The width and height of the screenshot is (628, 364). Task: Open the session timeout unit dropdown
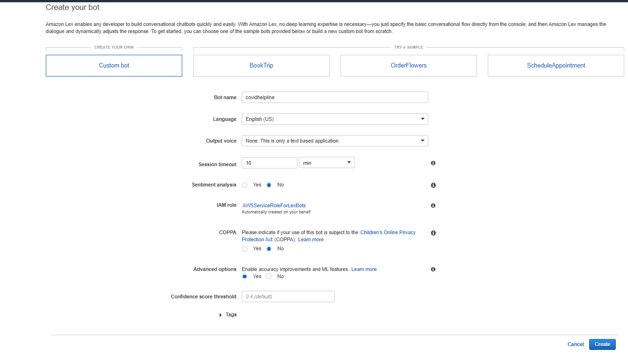[327, 162]
